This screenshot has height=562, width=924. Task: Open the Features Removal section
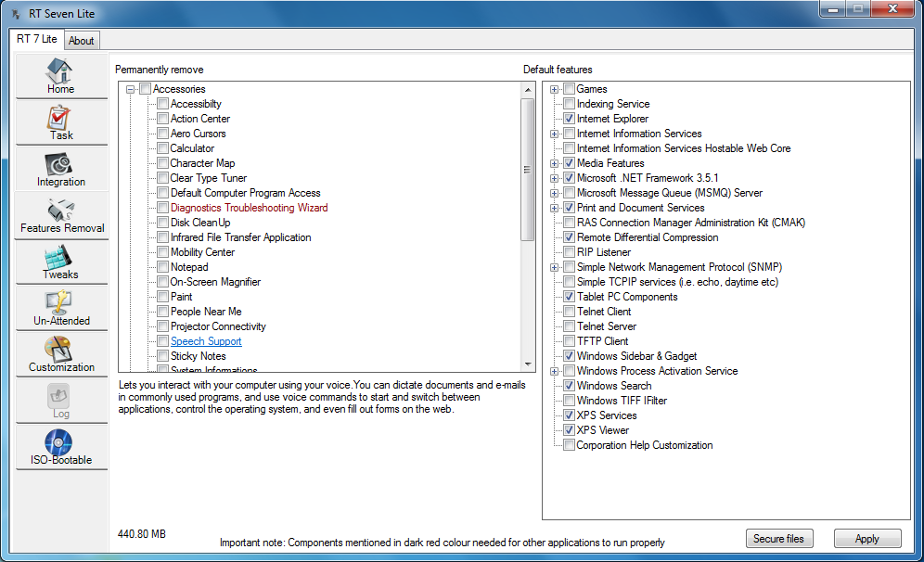pyautogui.click(x=61, y=215)
